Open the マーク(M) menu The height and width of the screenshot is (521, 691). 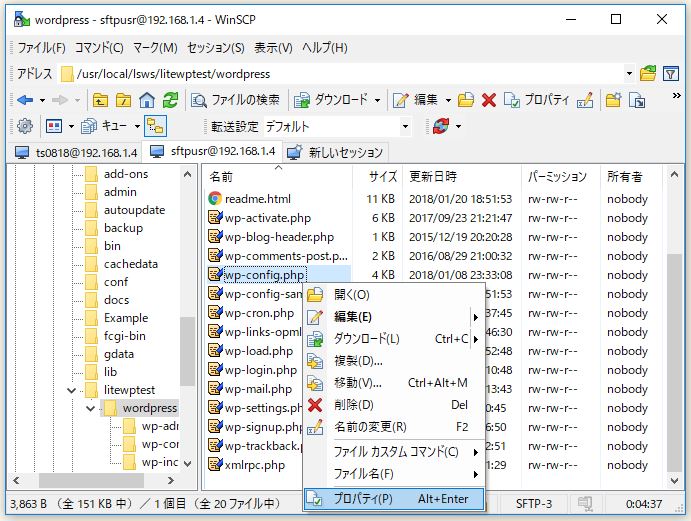click(155, 48)
